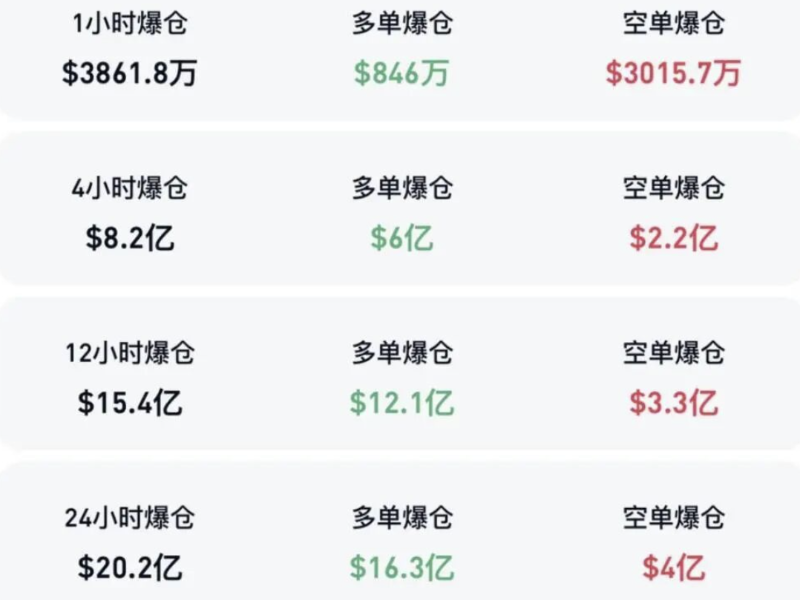Click the 24小时爆仓 label

130,518
